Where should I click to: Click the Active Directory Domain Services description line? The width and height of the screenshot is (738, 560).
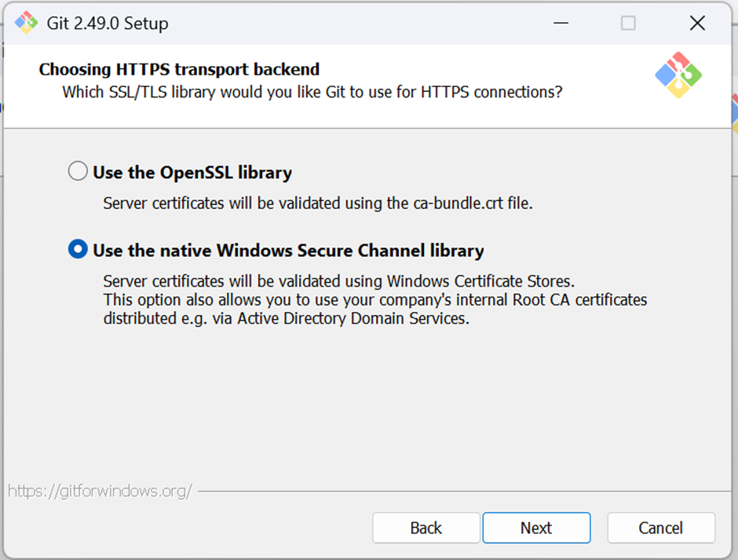(286, 318)
